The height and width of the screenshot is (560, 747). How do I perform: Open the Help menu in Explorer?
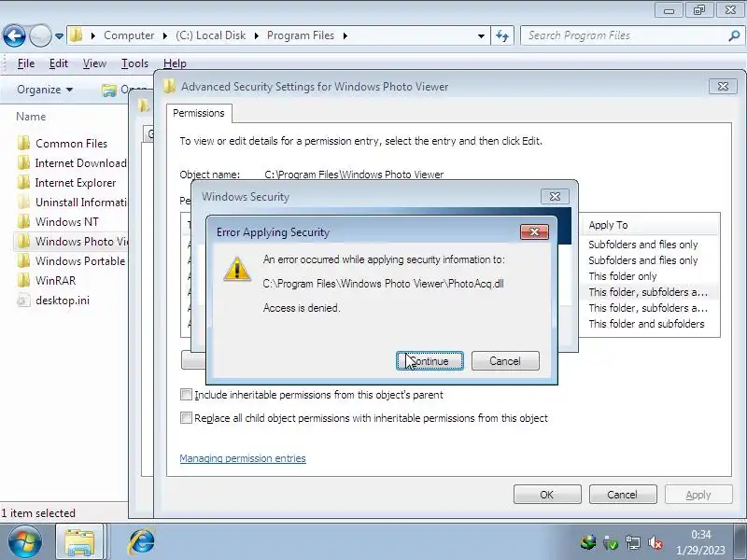click(x=175, y=63)
